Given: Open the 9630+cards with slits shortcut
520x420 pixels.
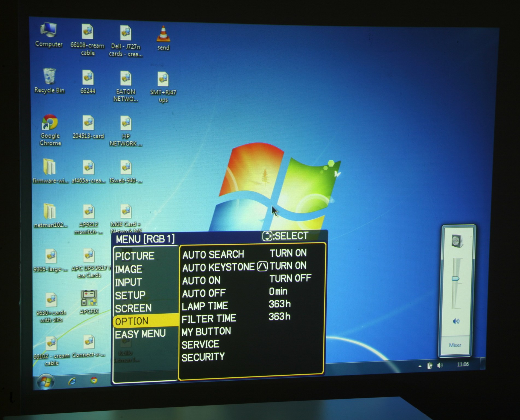Looking at the screenshot, I should pyautogui.click(x=51, y=308).
